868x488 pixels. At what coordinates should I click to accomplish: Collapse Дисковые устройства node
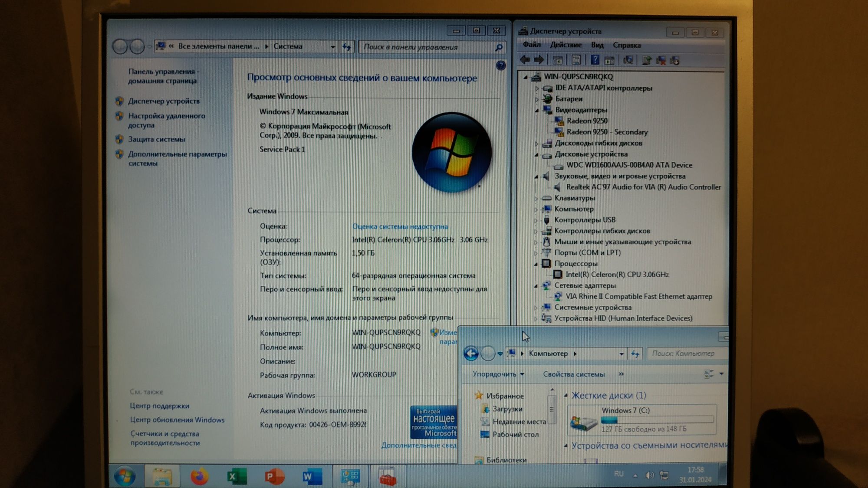[536, 154]
